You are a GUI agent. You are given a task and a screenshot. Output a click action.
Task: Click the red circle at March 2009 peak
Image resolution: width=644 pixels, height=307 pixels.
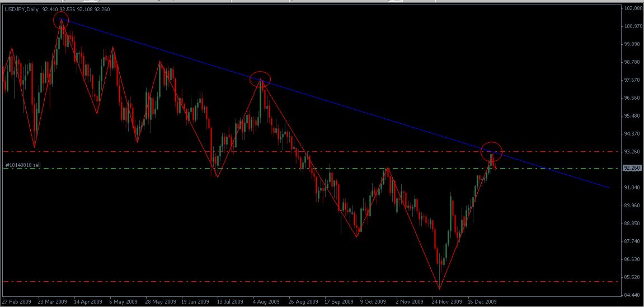click(x=61, y=21)
